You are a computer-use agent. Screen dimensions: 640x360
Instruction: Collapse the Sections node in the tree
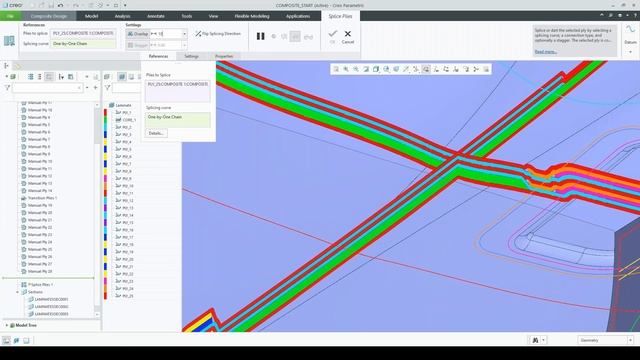point(18,292)
